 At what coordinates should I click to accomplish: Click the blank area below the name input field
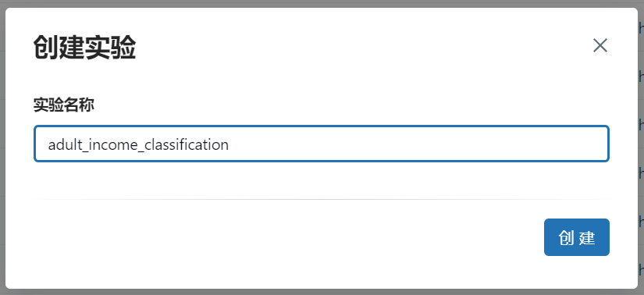pyautogui.click(x=321, y=180)
